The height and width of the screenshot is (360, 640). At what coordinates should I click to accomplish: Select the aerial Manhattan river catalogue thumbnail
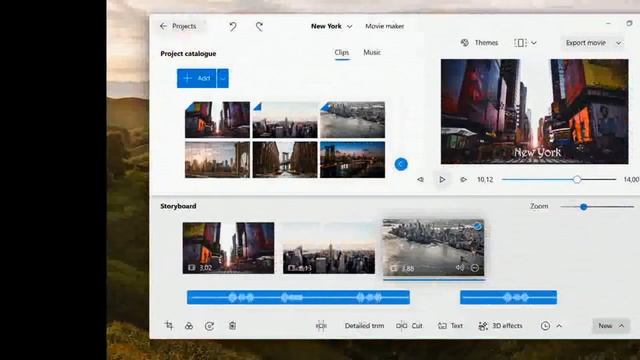tap(352, 120)
